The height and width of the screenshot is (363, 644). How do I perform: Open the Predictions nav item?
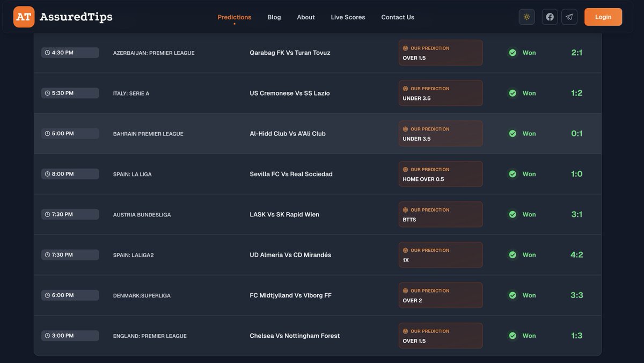(x=235, y=17)
